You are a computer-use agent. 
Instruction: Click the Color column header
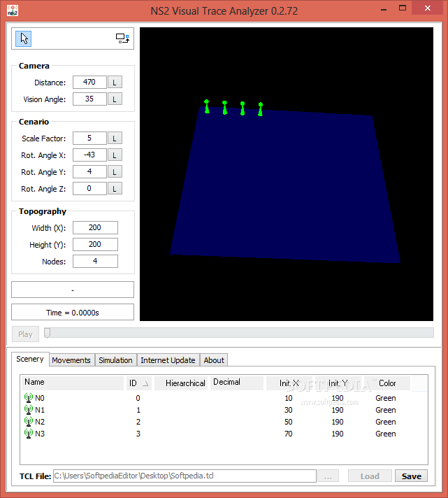point(387,383)
